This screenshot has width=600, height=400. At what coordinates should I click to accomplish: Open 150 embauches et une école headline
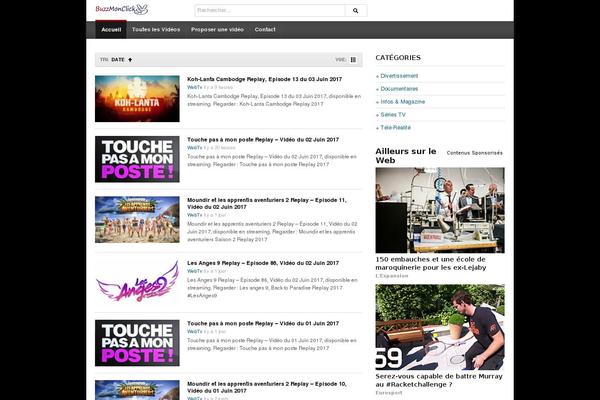click(431, 263)
